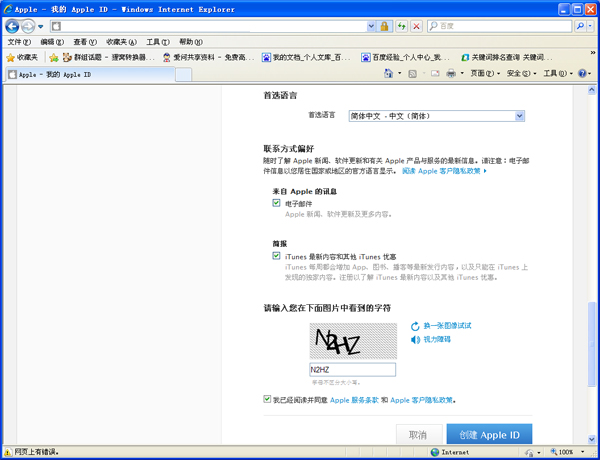Select the Apple - 我的 Apple ID tab
This screenshot has width=600, height=460.
(x=90, y=74)
